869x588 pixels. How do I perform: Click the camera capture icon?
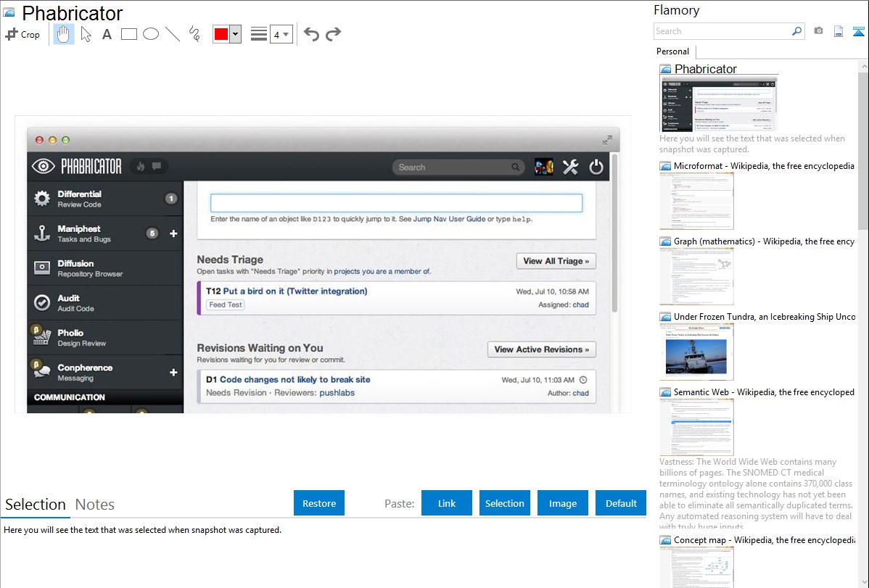tap(818, 31)
